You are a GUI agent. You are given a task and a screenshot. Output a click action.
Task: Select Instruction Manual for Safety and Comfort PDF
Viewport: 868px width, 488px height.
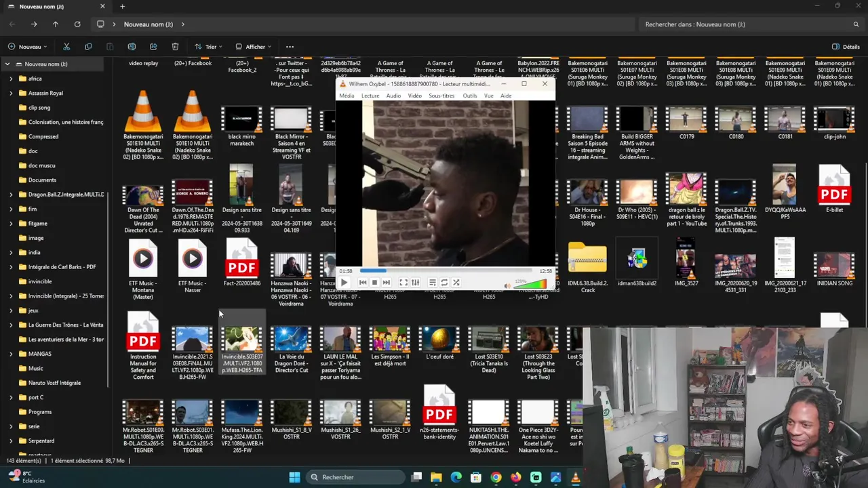pyautogui.click(x=143, y=347)
